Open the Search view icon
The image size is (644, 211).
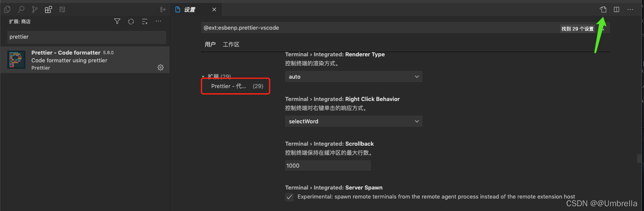tap(21, 9)
